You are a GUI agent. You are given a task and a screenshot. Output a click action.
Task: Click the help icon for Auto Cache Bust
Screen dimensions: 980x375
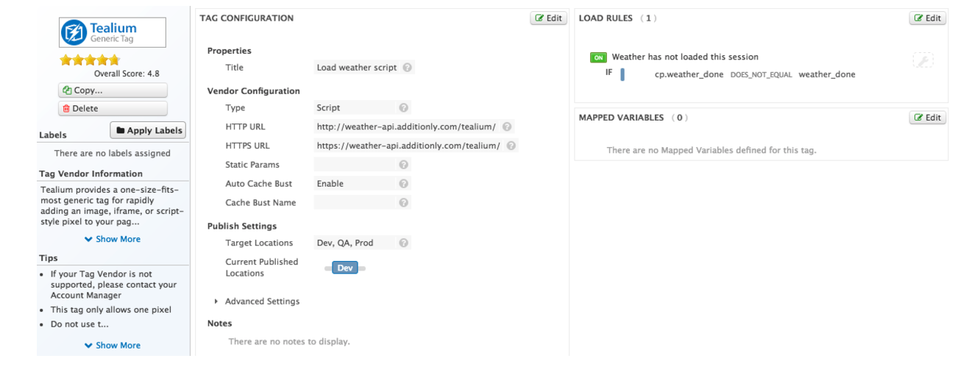click(403, 184)
